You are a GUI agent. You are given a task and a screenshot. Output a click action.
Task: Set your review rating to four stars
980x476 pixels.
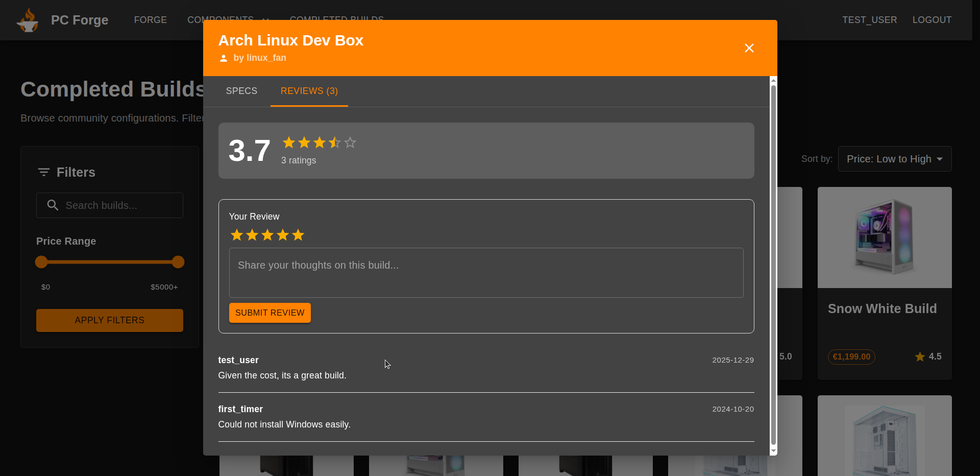(283, 235)
